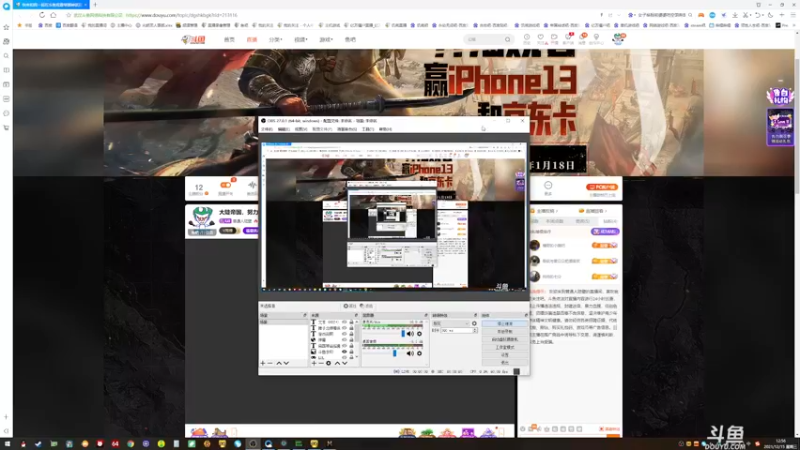800x450 pixels.
Task: Open the OBS 帮助 menu
Action: [x=385, y=129]
